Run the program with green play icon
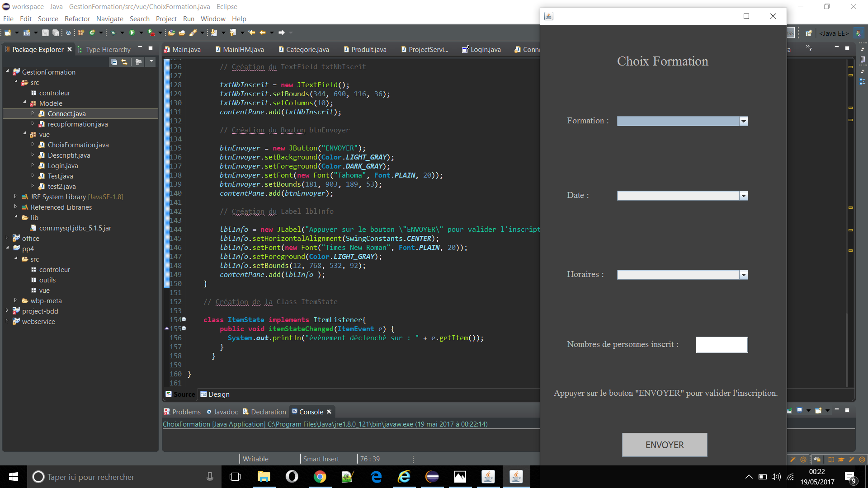This screenshot has width=868, height=488. 132,33
